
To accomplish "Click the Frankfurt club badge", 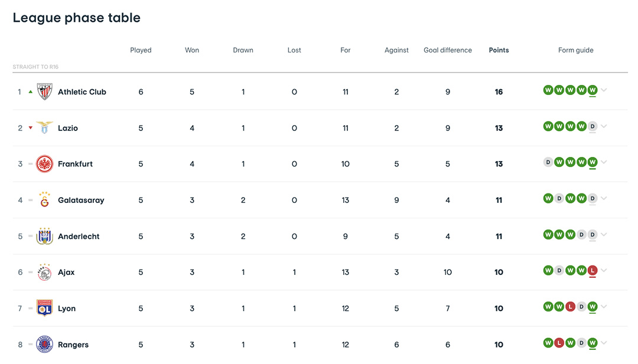I will point(44,164).
